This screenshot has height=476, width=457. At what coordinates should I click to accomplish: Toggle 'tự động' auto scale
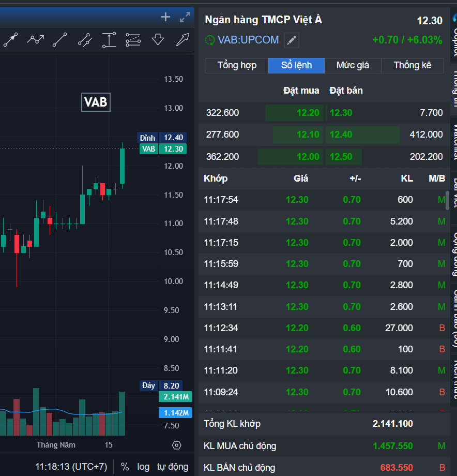[173, 466]
